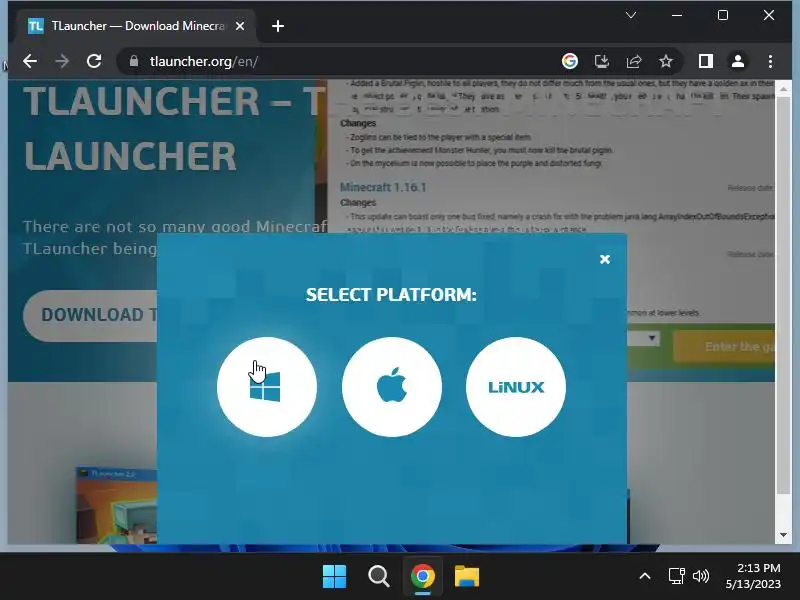Open the tab search chevron

tap(631, 15)
